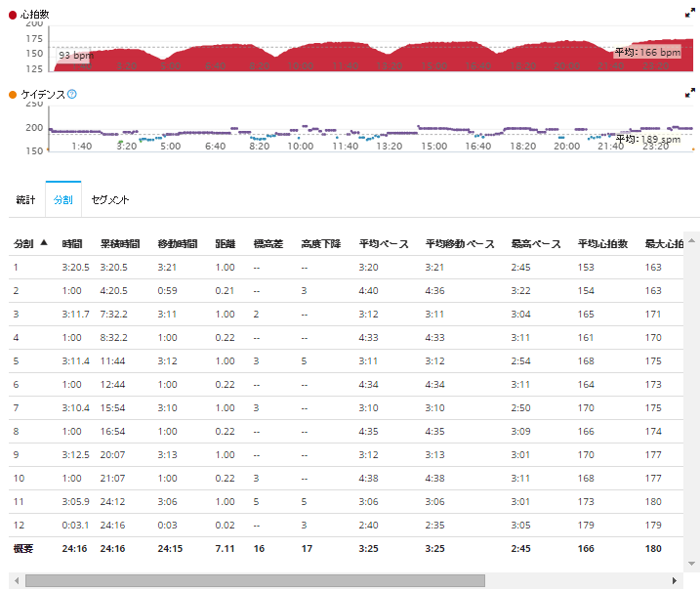Sort by 平均心拍数 column header
This screenshot has height=591, width=700.
[x=600, y=243]
